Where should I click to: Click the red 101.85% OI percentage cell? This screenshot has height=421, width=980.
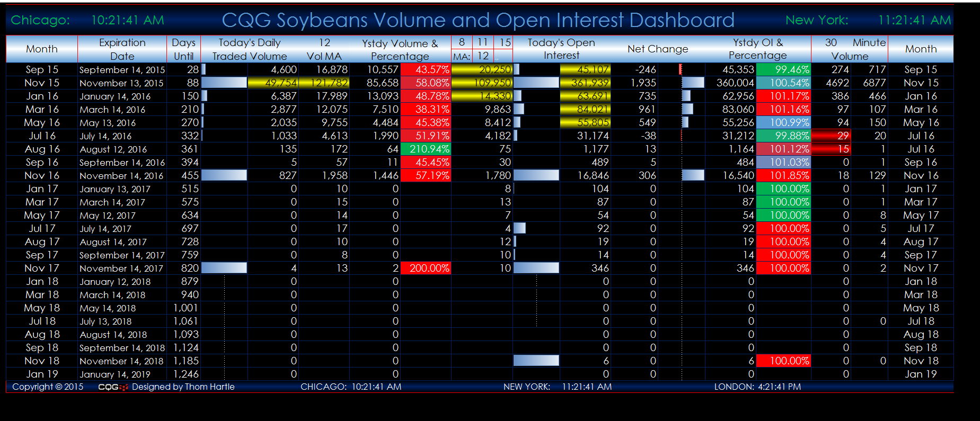point(784,175)
